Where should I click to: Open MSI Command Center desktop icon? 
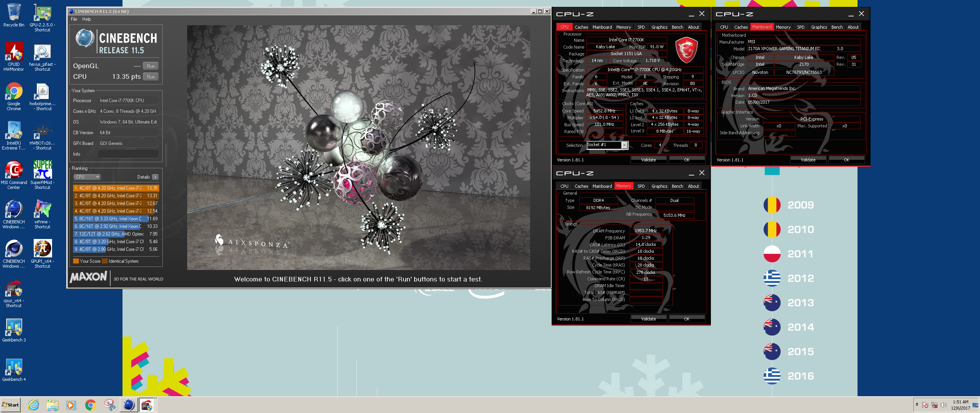pos(14,176)
